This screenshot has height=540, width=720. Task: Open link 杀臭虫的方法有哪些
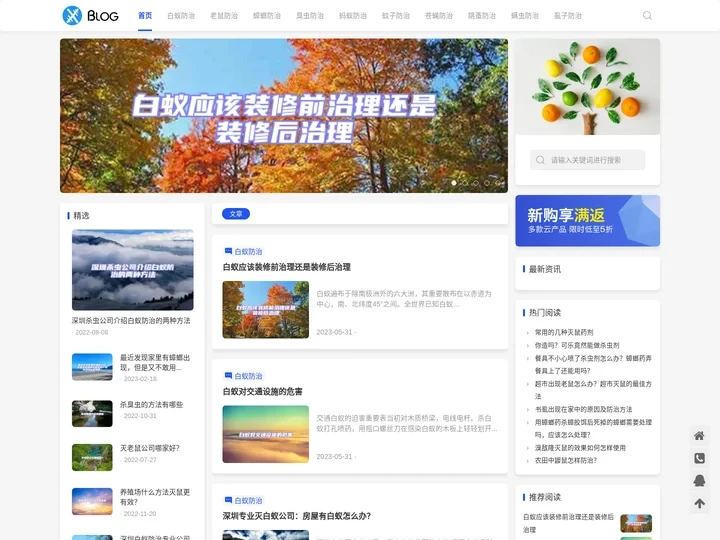point(152,405)
